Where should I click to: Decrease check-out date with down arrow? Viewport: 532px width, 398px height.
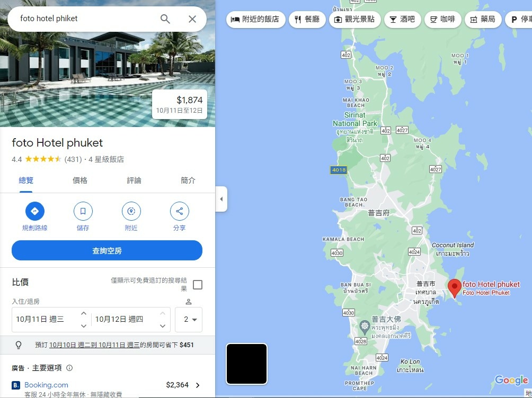163,326
